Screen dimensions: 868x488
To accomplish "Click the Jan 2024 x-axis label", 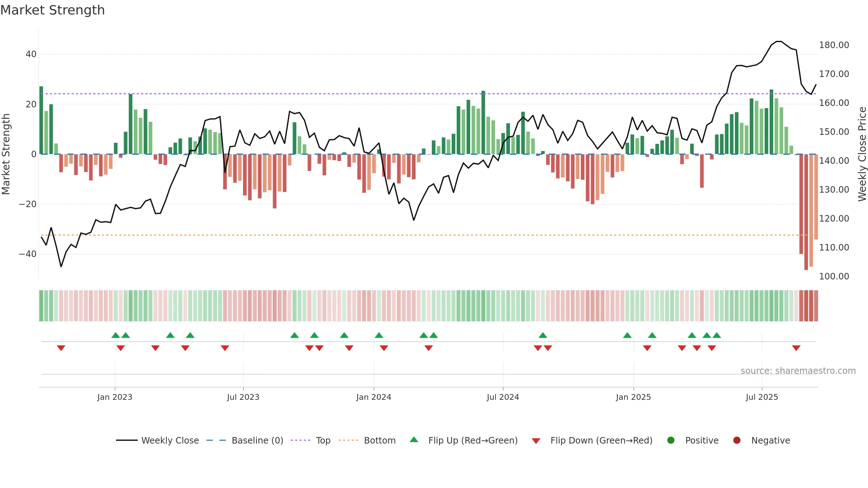I will click(x=374, y=397).
